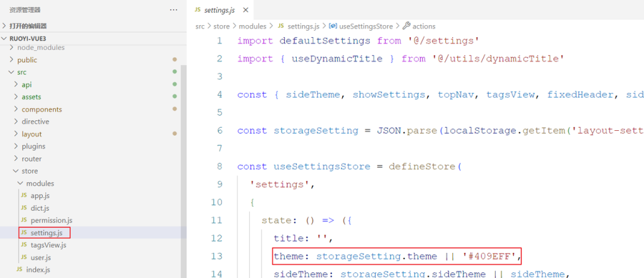Screen dimensions: 644x278
Task: Click the JS icon beside tagsView.js
Action: (24, 245)
